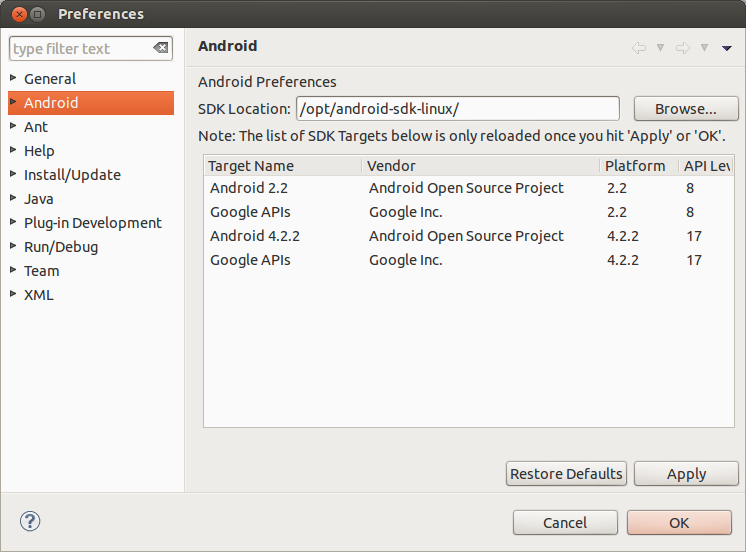This screenshot has width=746, height=552.
Task: Open the forward history dropdown arrow
Action: [x=704, y=48]
